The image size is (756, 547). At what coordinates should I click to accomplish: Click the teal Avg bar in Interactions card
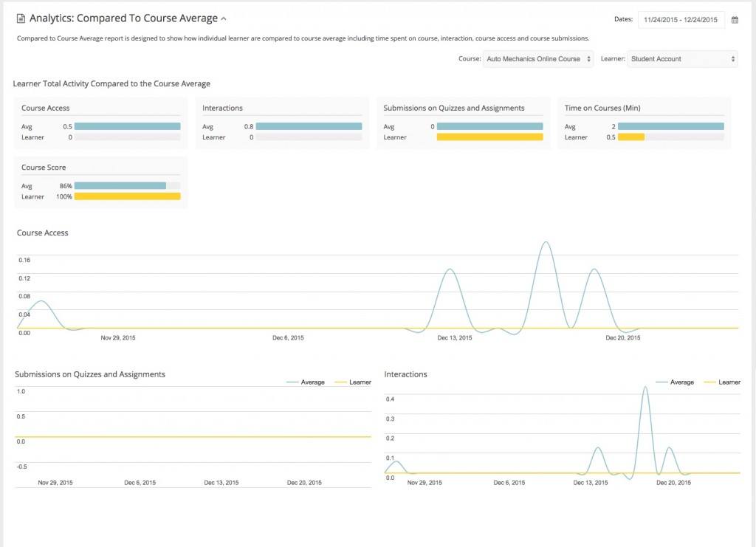coord(310,126)
